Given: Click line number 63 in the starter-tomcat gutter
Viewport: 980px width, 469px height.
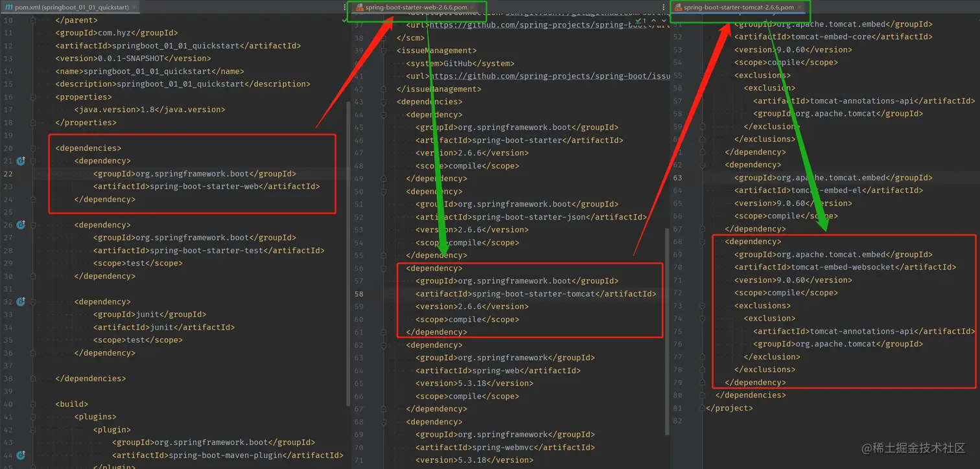Looking at the screenshot, I should tap(677, 177).
